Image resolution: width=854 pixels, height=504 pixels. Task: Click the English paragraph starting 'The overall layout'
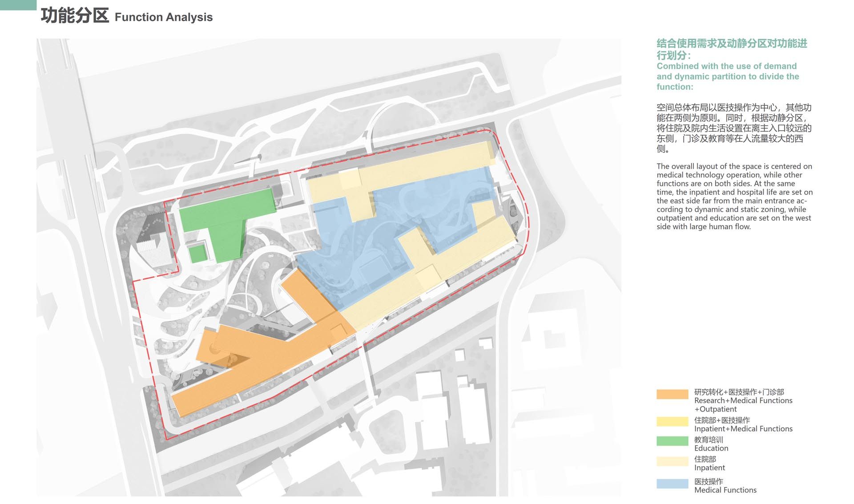coord(734,196)
